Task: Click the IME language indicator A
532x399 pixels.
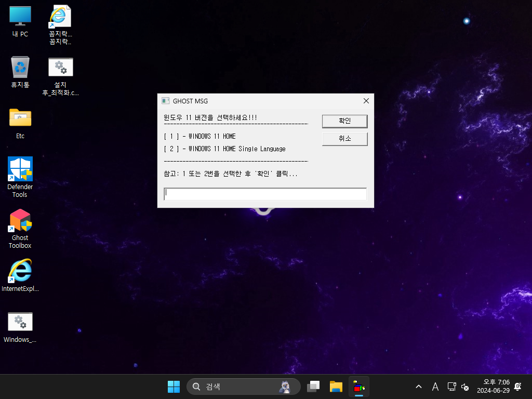Action: click(x=435, y=387)
